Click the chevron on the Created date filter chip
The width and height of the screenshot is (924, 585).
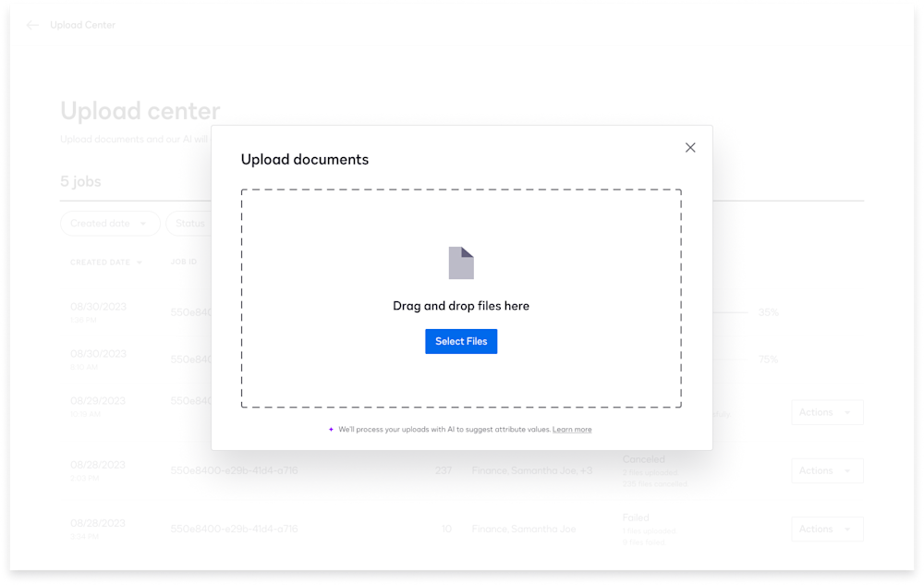pyautogui.click(x=145, y=224)
